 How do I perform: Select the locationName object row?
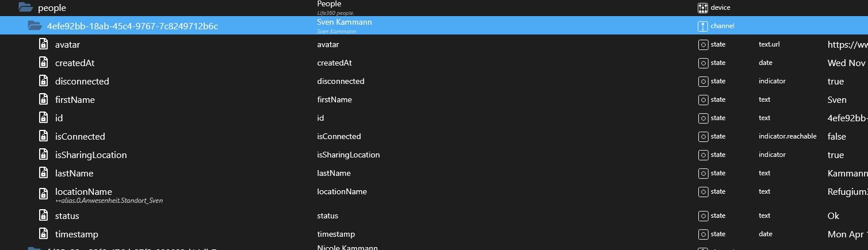(x=83, y=191)
